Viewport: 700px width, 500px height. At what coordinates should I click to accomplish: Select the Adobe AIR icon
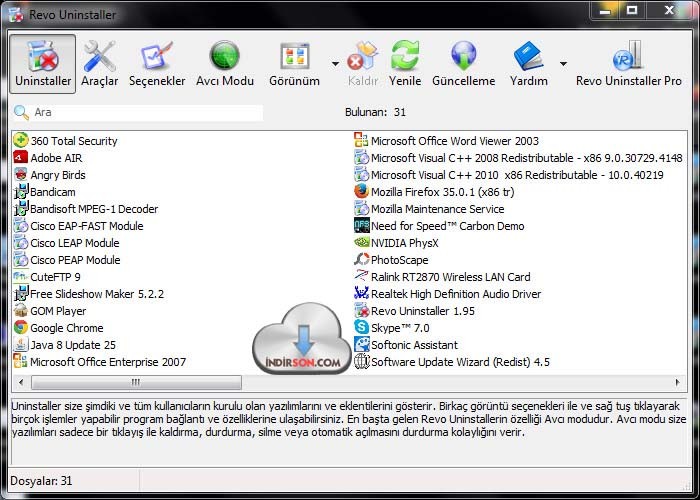[x=21, y=157]
